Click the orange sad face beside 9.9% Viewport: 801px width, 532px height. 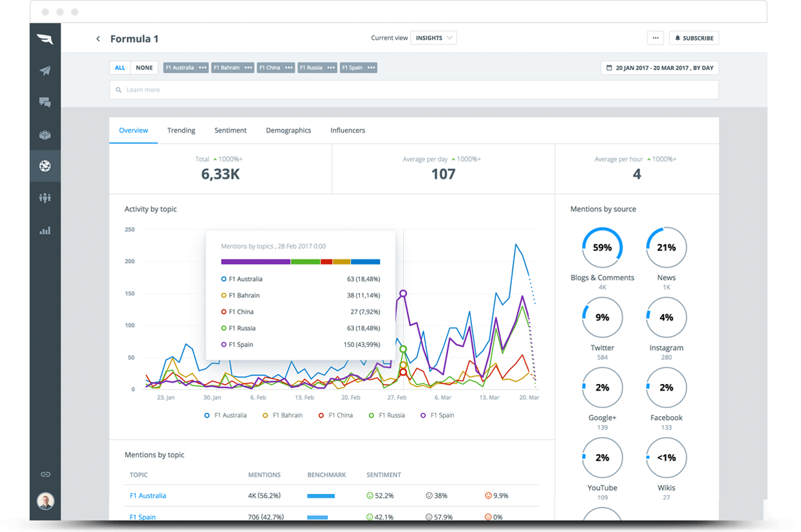(488, 496)
